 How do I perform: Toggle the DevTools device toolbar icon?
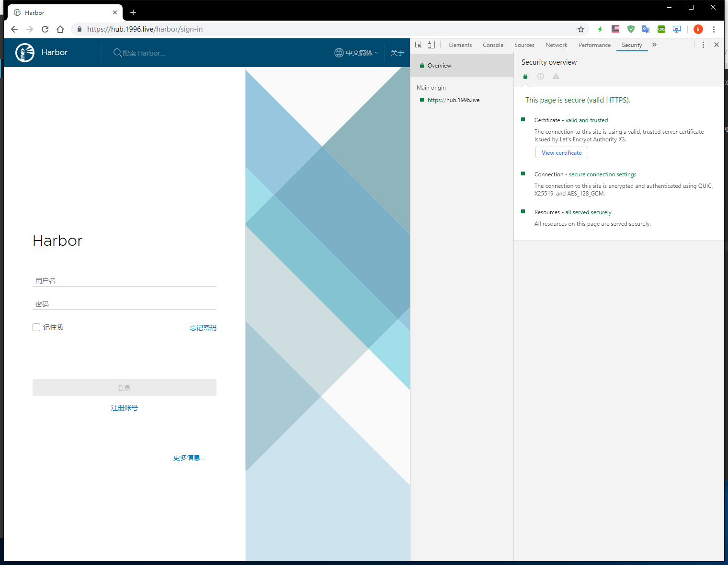431,45
